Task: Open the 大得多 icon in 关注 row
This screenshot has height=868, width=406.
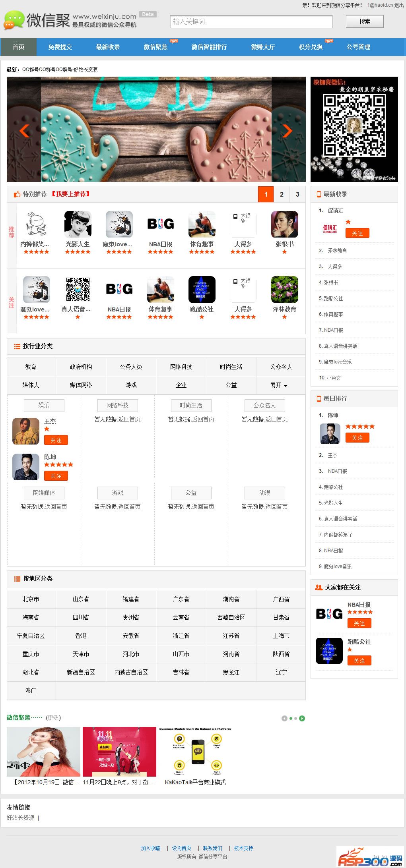Action: coord(243,290)
